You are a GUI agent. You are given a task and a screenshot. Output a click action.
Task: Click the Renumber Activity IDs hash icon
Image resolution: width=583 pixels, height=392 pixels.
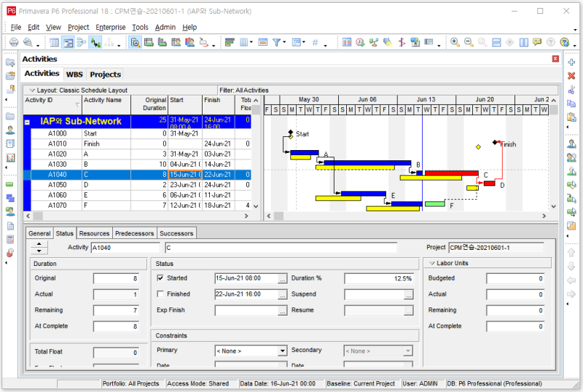coord(315,42)
